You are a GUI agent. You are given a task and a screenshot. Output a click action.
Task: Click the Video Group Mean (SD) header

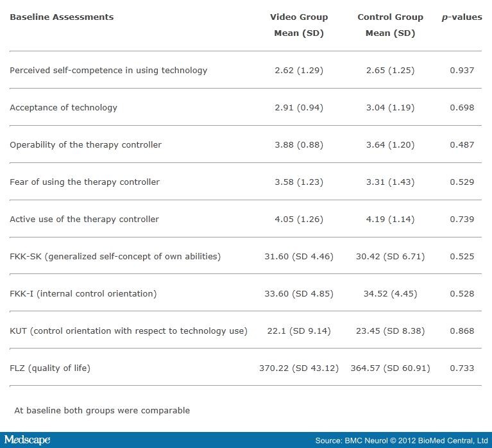tap(298, 25)
